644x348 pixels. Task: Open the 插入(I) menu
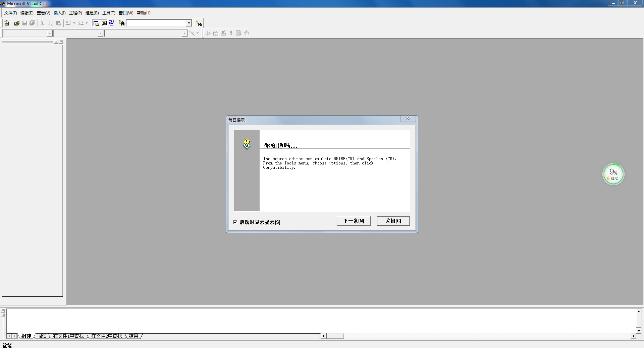pyautogui.click(x=59, y=13)
